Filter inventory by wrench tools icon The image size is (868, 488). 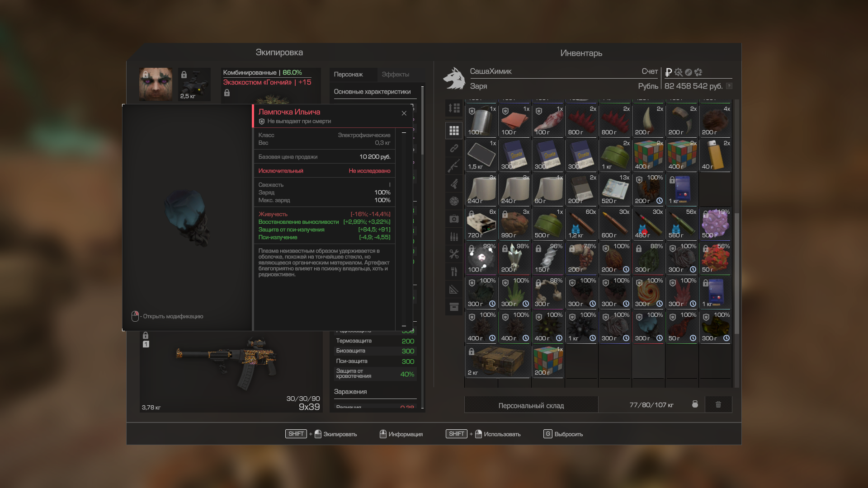pyautogui.click(x=454, y=254)
